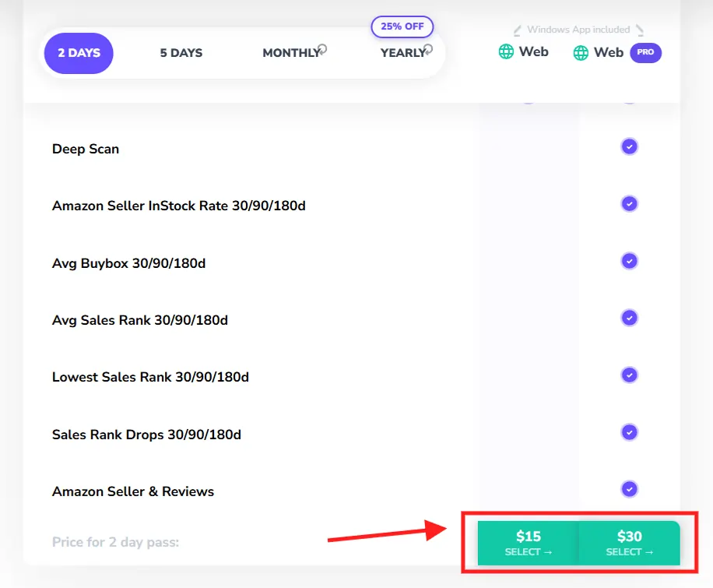Click the checkmark beside Amazon Seller InStock Rate
This screenshot has height=588, width=713.
click(630, 203)
